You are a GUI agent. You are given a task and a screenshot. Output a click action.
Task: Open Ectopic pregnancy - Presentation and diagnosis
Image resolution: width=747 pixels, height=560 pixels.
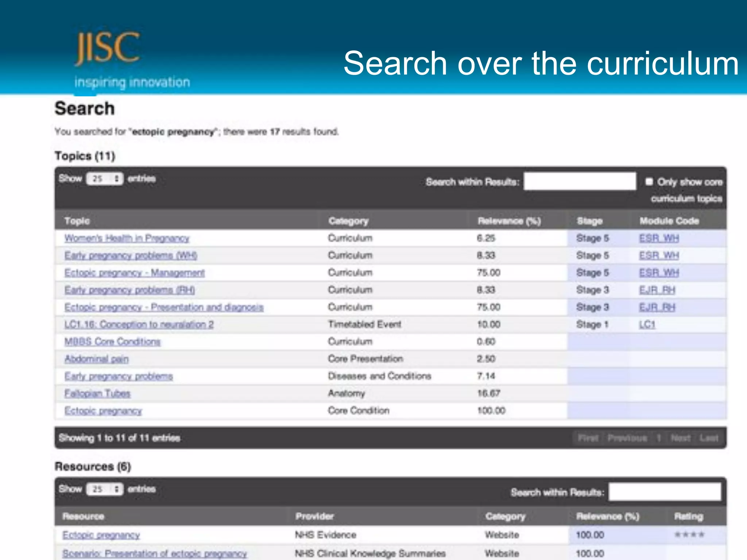tap(164, 307)
